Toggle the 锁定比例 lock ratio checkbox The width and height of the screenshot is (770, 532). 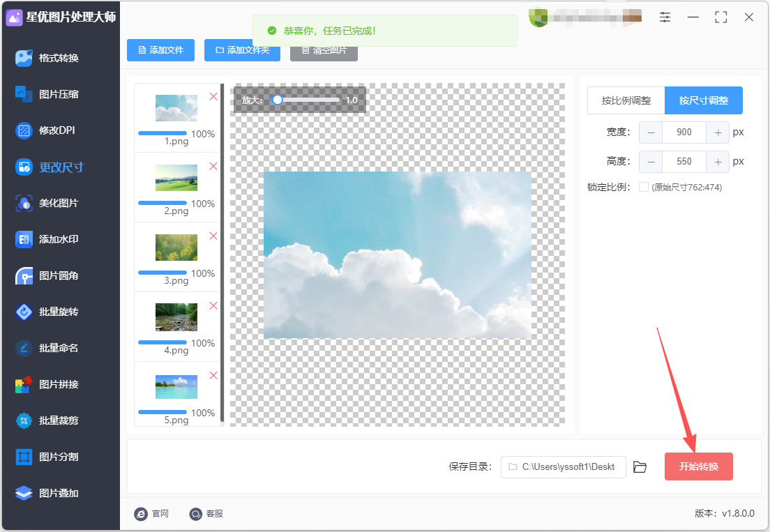tap(643, 187)
